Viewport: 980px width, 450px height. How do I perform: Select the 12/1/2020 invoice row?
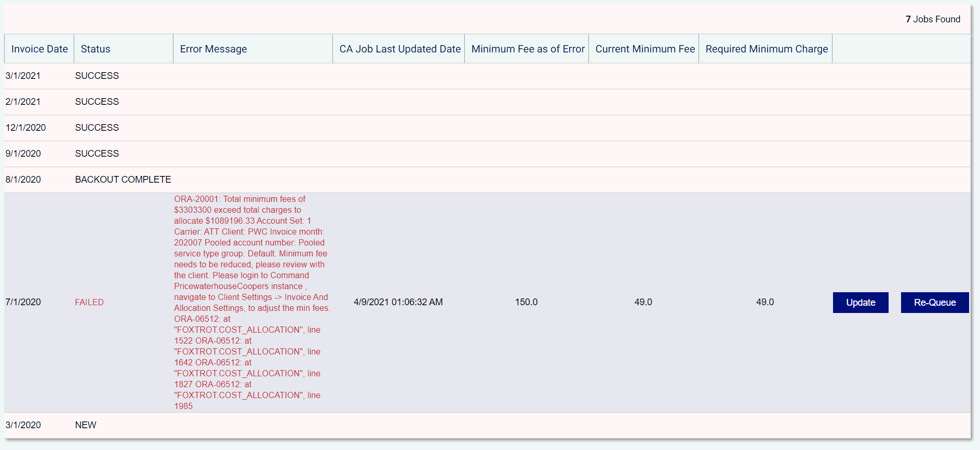pos(26,128)
